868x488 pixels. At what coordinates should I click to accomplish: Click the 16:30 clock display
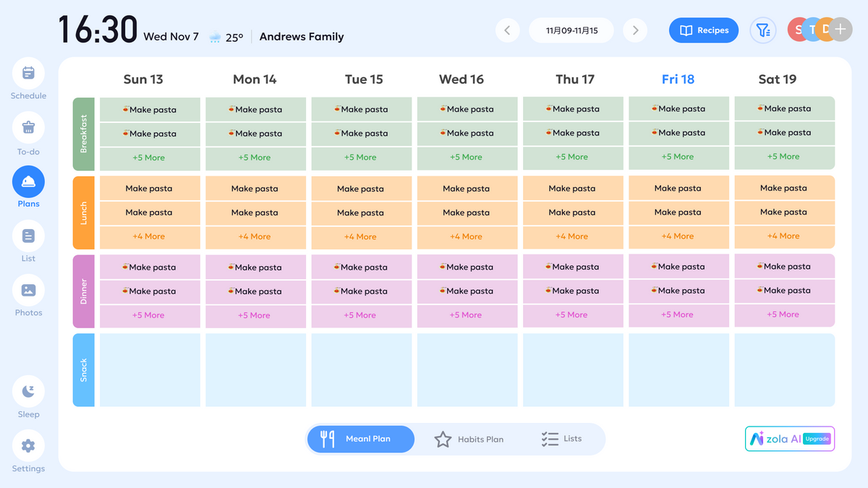[x=98, y=30]
